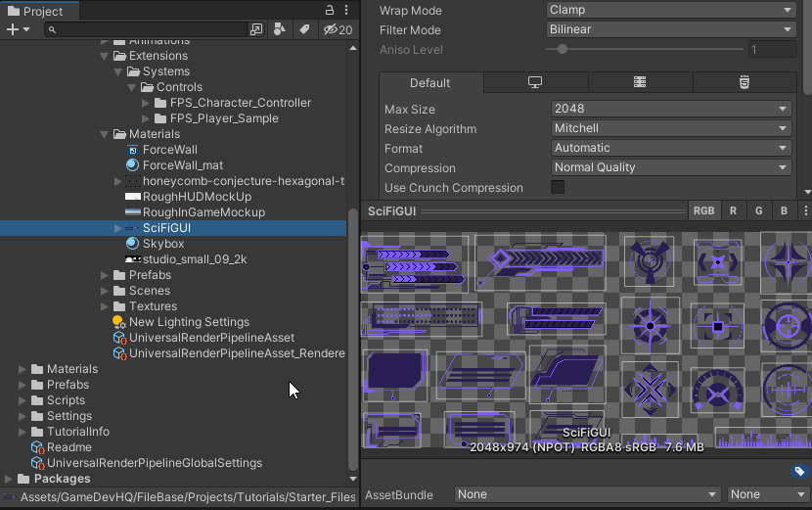Click the blue asset label tag icon
Image resolution: width=812 pixels, height=510 pixels.
(x=799, y=471)
